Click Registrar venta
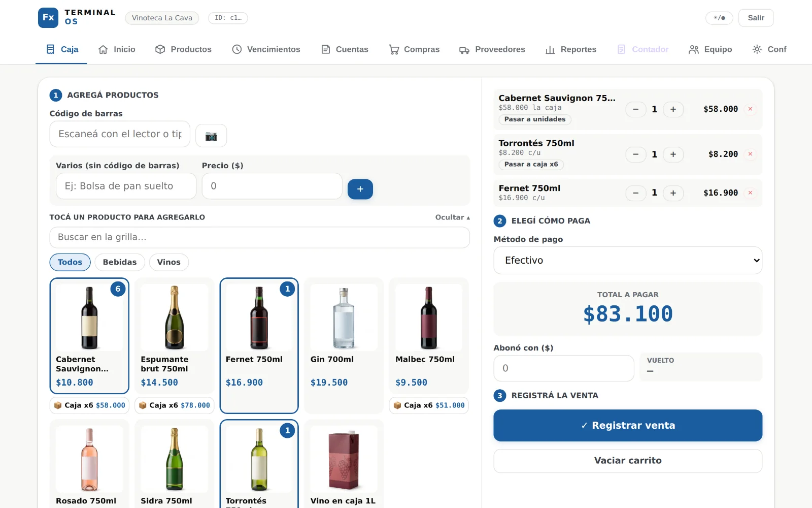Image resolution: width=812 pixels, height=508 pixels. pos(628,426)
